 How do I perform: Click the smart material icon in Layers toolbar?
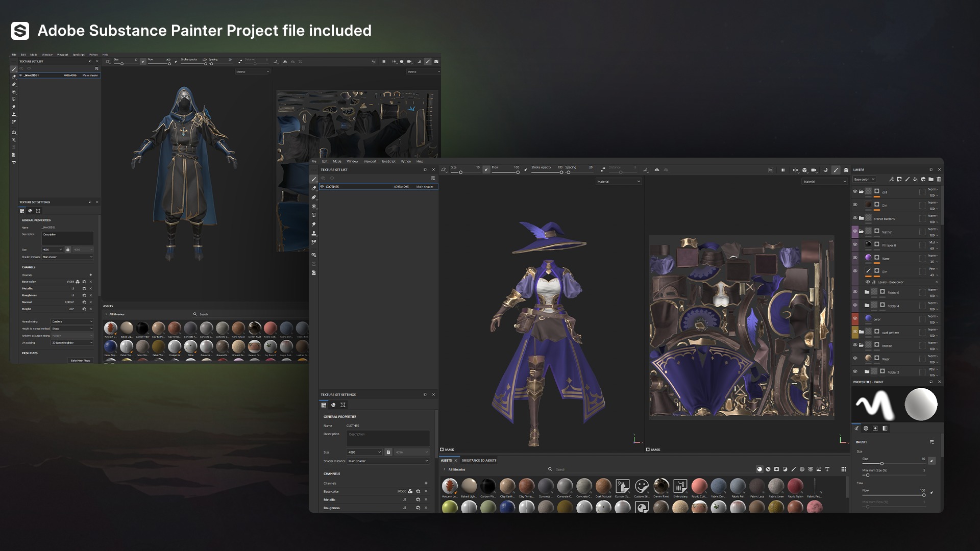point(923,179)
